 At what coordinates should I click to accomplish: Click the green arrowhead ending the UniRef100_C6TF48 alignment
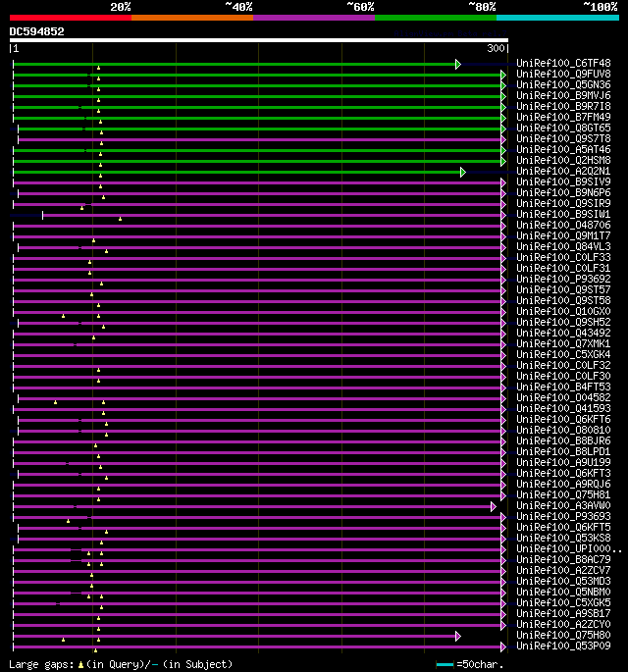[458, 65]
